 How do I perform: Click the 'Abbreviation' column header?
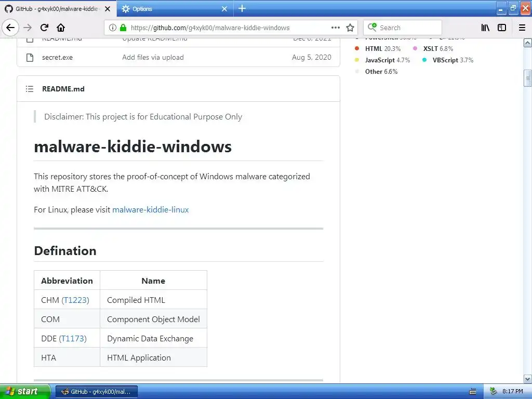coord(67,281)
